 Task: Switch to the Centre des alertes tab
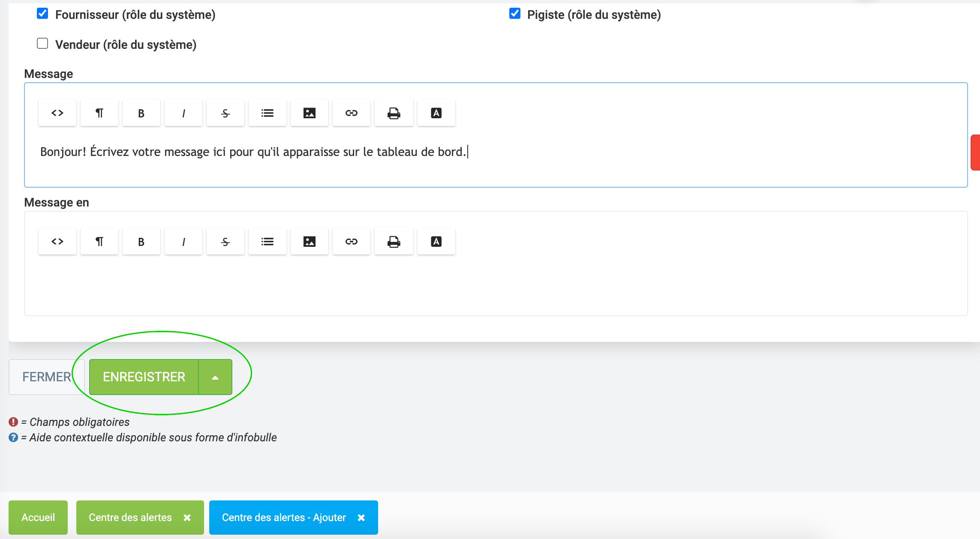click(130, 518)
